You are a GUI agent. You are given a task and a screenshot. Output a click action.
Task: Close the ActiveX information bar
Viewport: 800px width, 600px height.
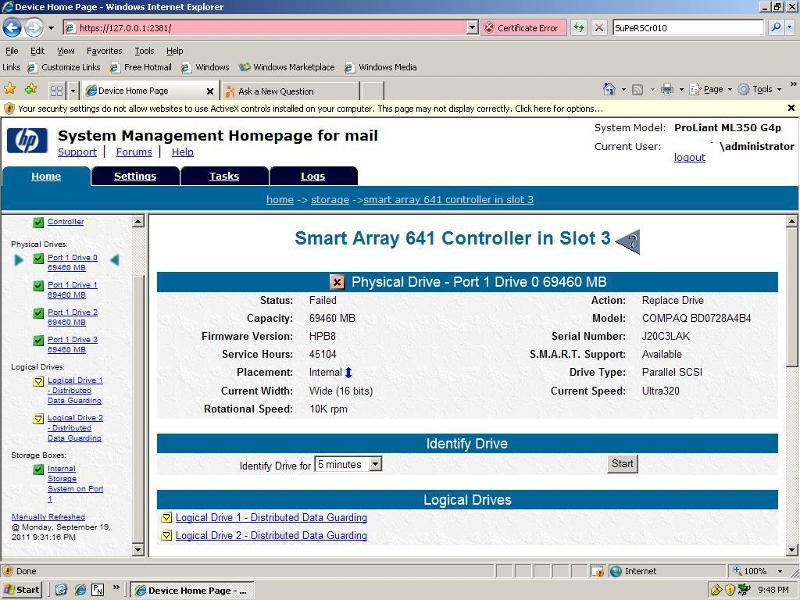(x=791, y=108)
